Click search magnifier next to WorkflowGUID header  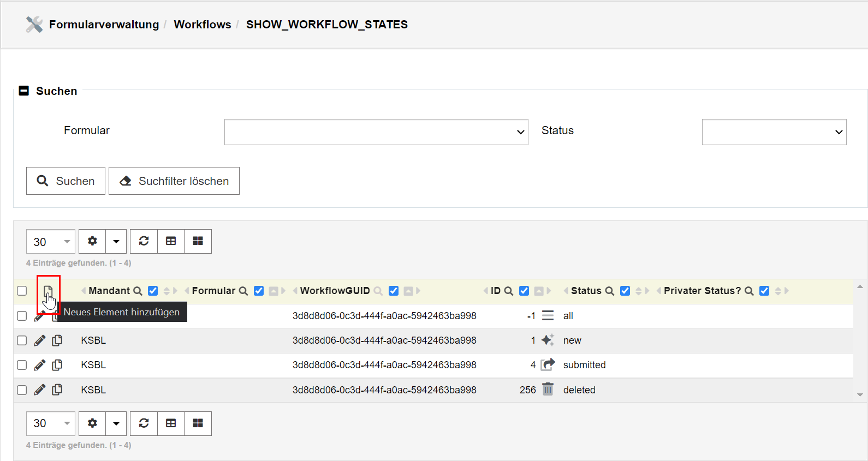click(x=378, y=291)
